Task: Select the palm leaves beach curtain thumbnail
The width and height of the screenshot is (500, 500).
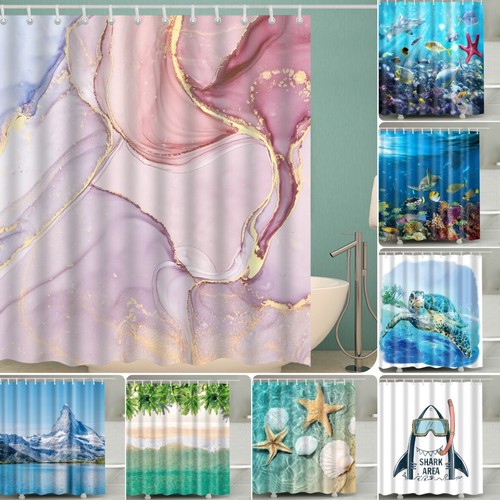Action: click(178, 439)
